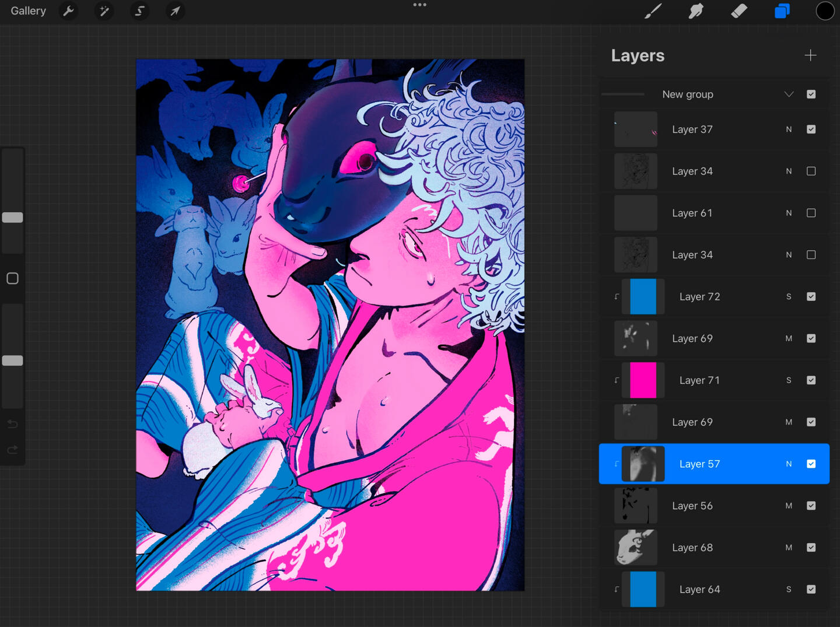Screen dimensions: 840x627
Task: Activate the Selection tool
Action: tap(139, 11)
